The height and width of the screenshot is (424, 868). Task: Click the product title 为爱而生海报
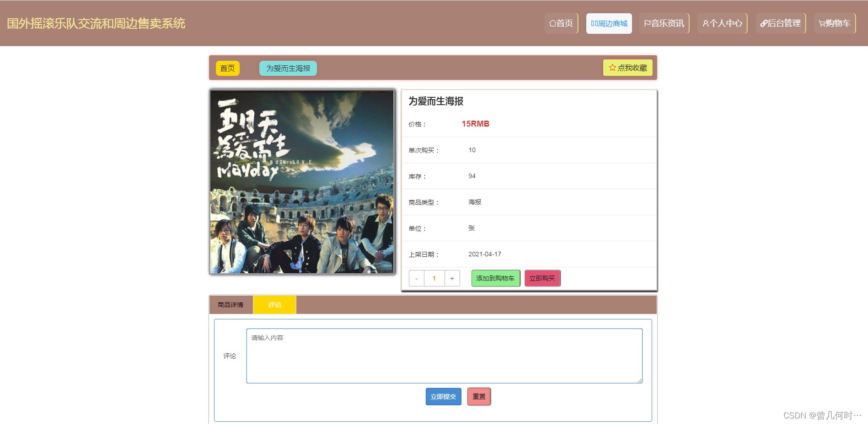coord(436,101)
